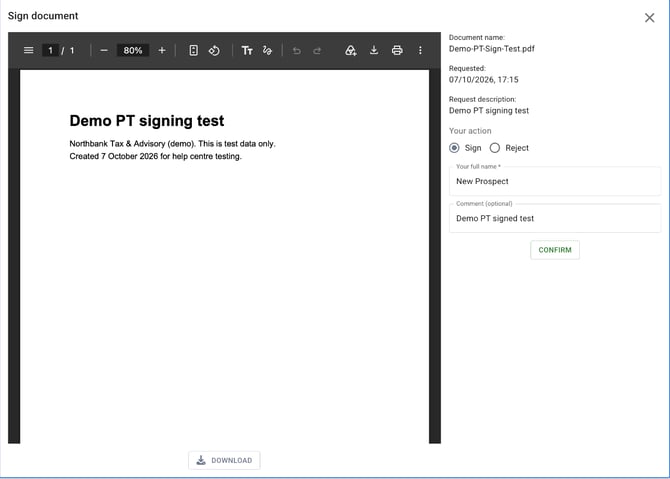
Task: Close the Sign document dialog
Action: (x=649, y=18)
